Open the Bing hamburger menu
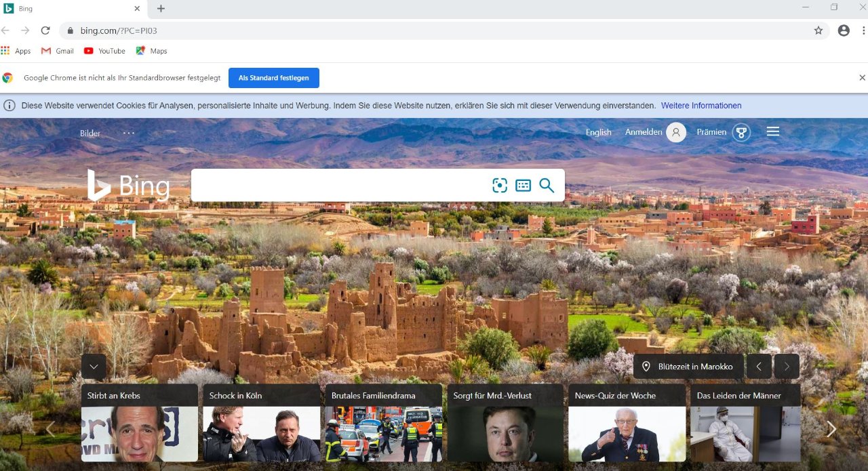The height and width of the screenshot is (471, 868). 773,131
